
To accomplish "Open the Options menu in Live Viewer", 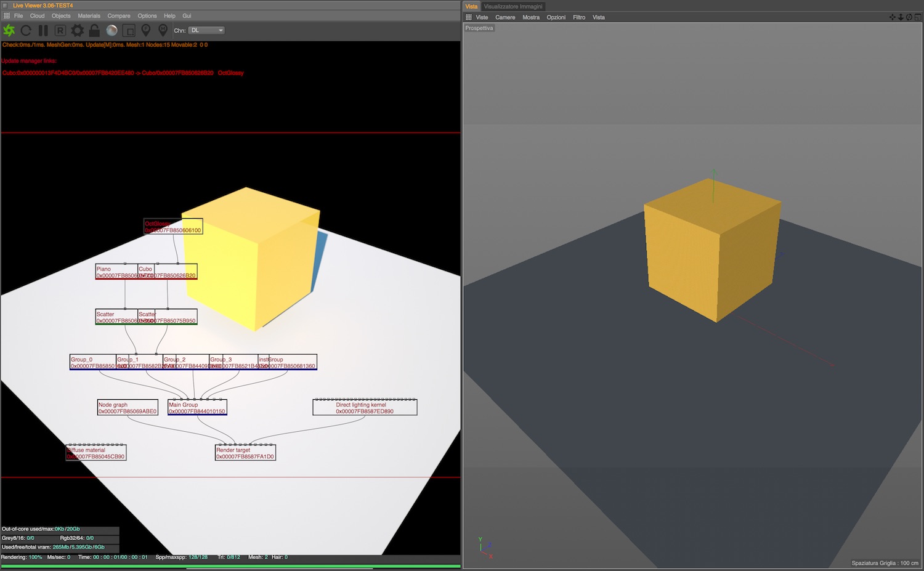I will (147, 16).
